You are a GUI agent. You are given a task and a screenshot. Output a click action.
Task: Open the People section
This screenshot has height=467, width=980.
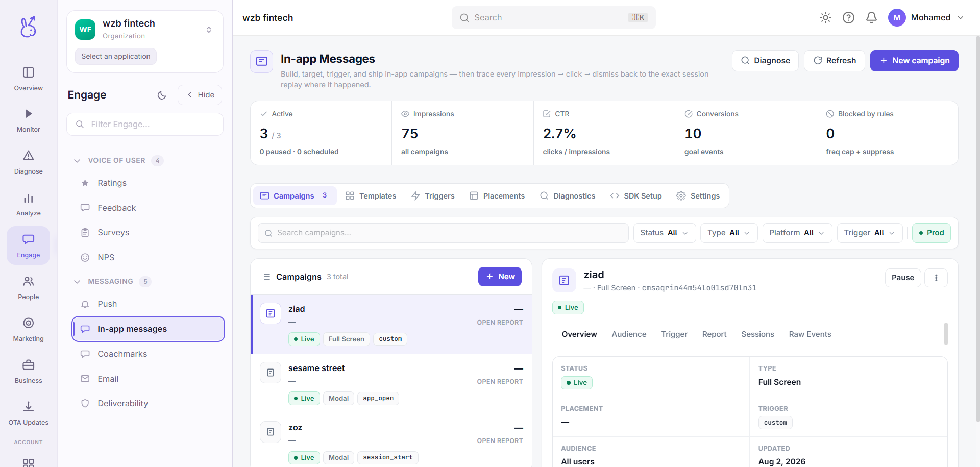[28, 288]
